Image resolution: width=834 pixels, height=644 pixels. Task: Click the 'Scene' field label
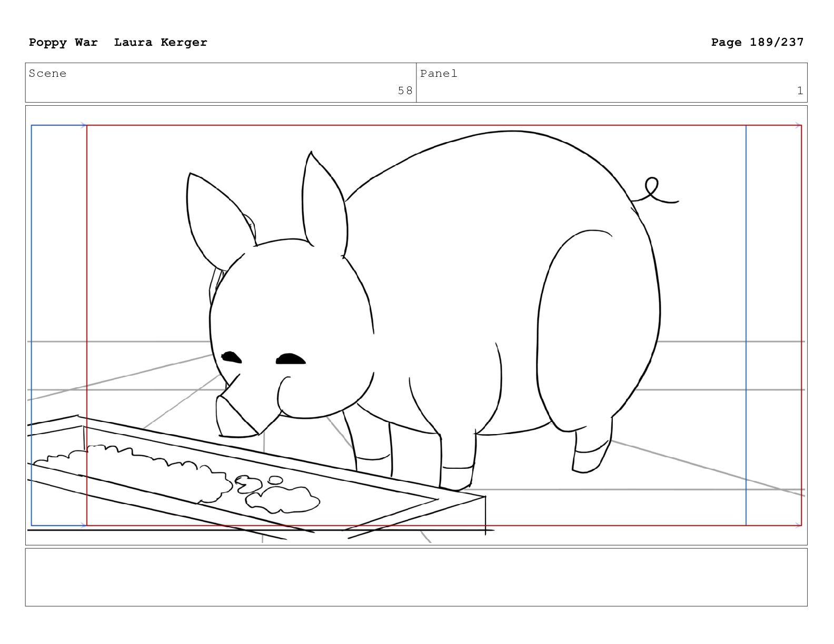click(x=47, y=74)
